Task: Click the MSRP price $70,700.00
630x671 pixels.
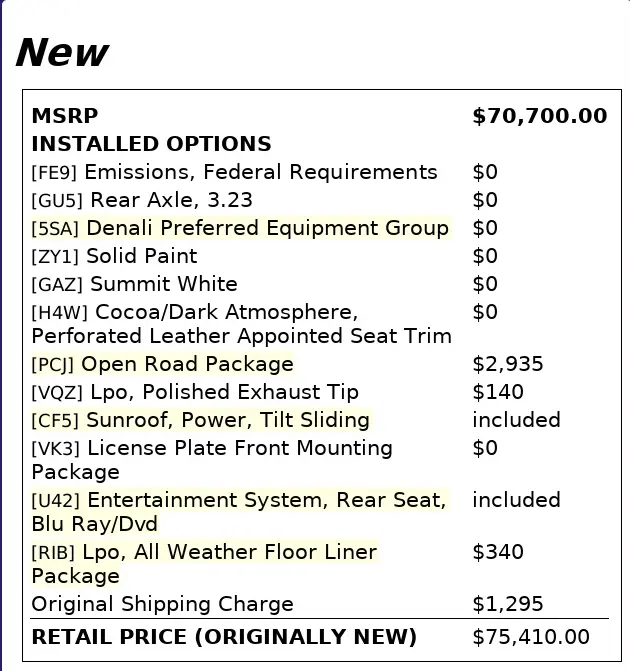Action: 540,116
